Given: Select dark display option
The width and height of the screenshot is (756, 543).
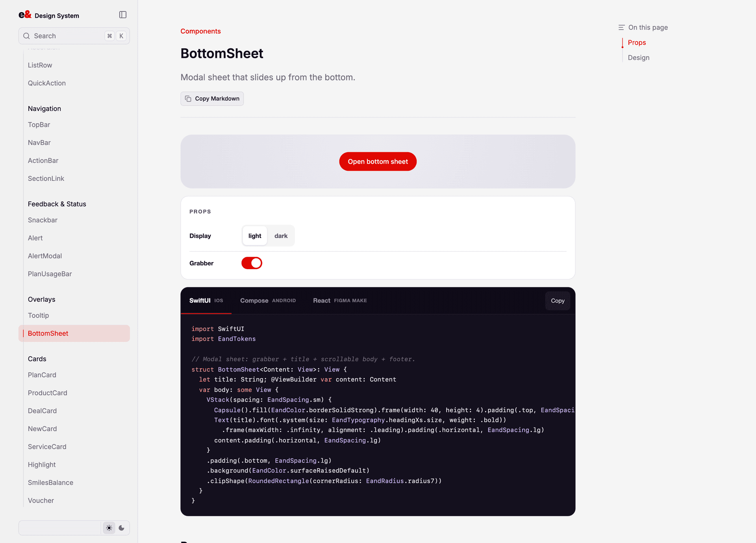Looking at the screenshot, I should click(x=281, y=236).
